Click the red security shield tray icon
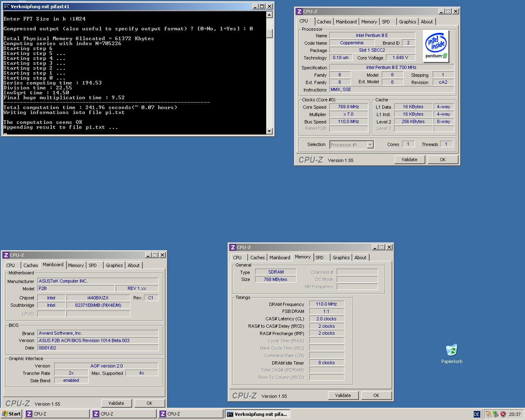 [503, 414]
